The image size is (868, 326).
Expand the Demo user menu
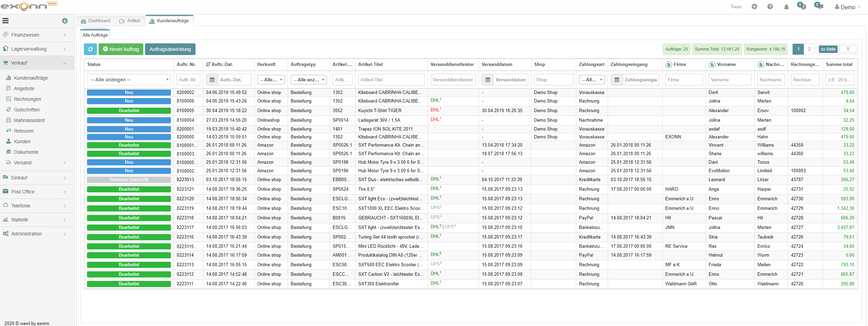848,7
